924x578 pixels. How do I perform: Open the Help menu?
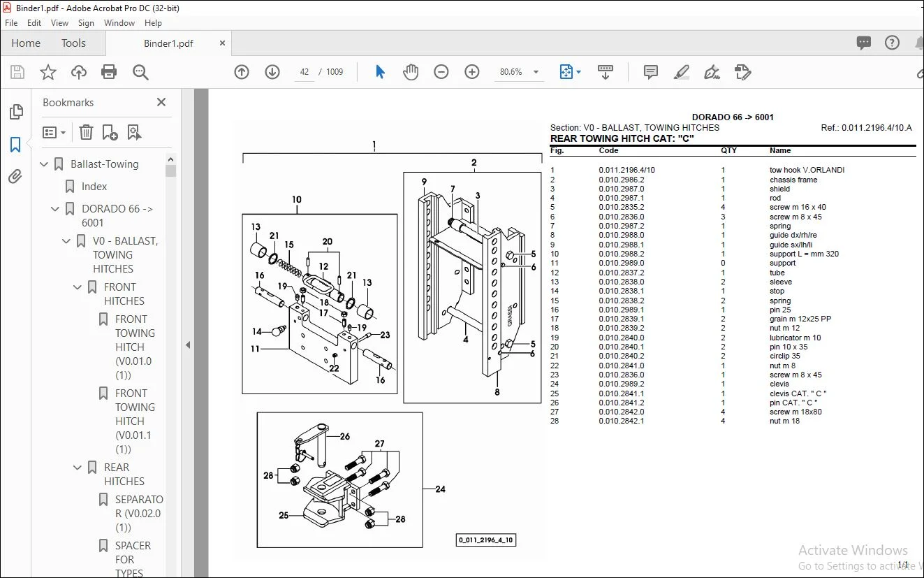[153, 23]
